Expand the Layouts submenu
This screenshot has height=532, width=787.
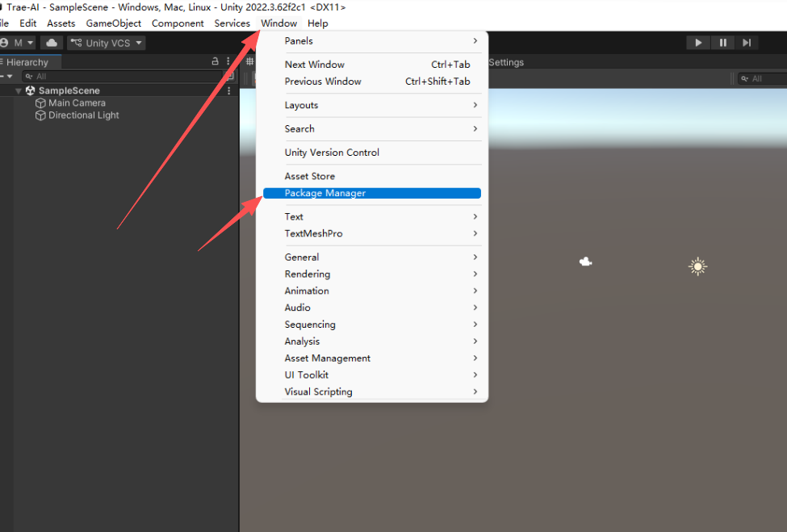pos(372,106)
